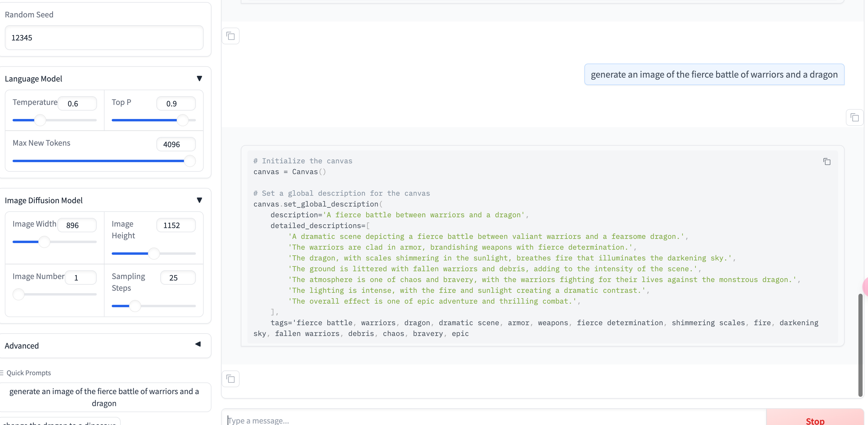Image resolution: width=868 pixels, height=425 pixels.
Task: Click copy icon below the code response
Action: coord(231,379)
